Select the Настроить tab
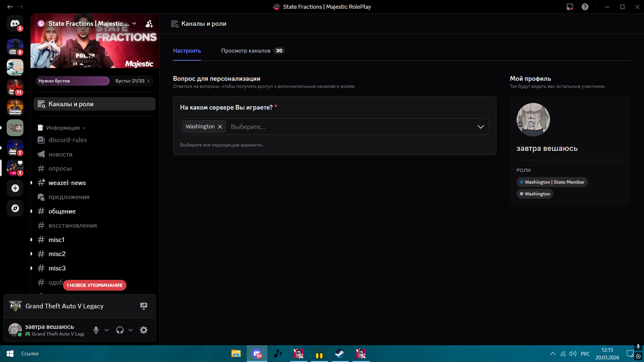 coord(187,51)
